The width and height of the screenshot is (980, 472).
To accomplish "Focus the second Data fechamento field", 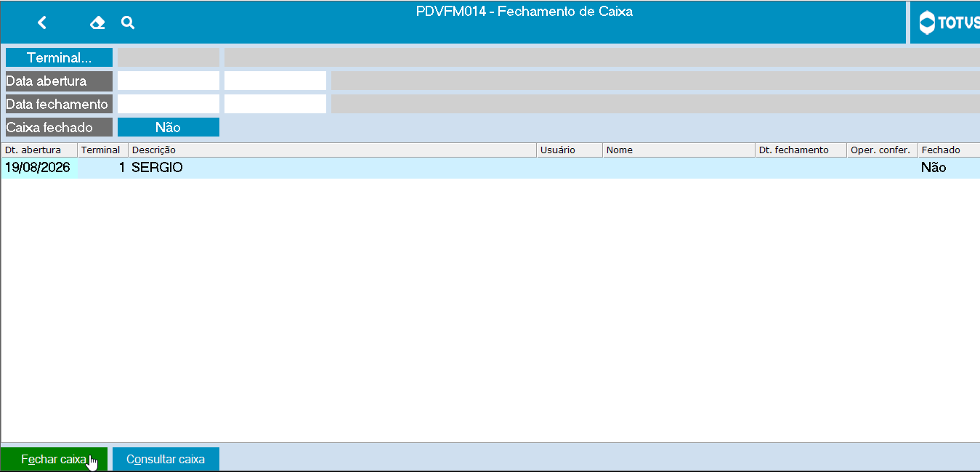I will (x=275, y=104).
